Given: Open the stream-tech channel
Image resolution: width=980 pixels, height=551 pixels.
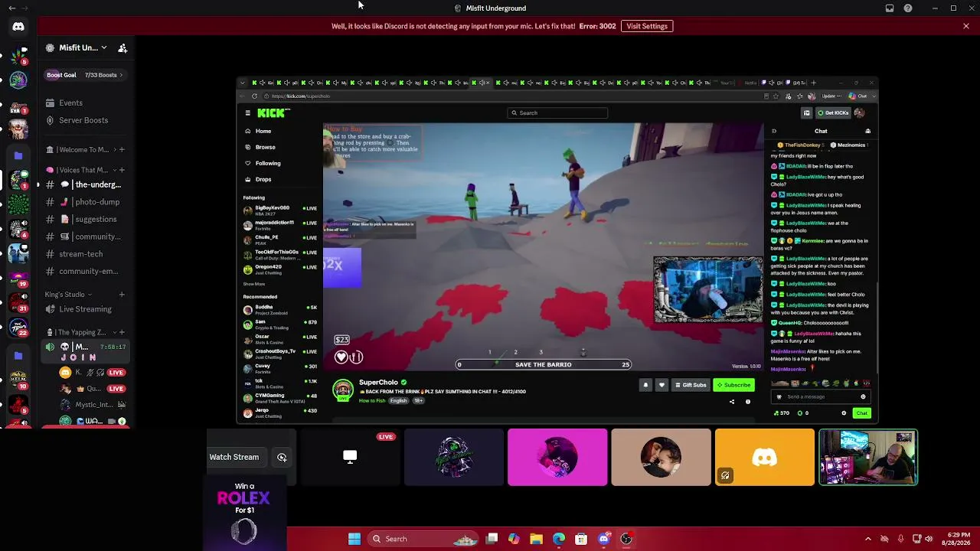Looking at the screenshot, I should coord(86,254).
